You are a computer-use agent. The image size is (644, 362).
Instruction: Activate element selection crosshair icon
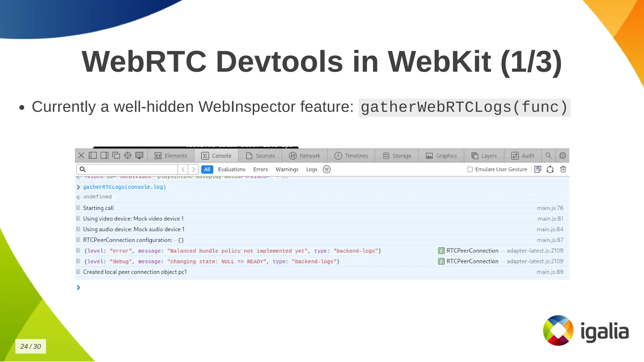(x=128, y=155)
